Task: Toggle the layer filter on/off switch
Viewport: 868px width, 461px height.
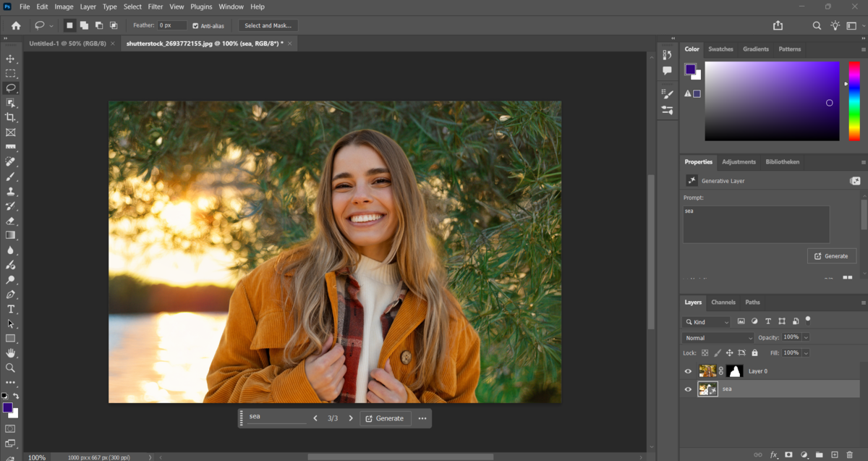Action: [x=808, y=319]
